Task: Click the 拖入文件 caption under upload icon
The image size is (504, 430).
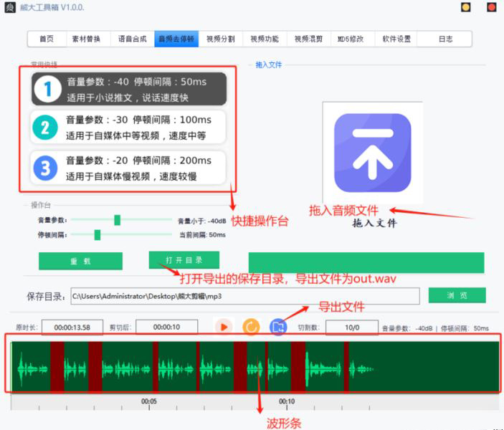Action: tap(375, 223)
